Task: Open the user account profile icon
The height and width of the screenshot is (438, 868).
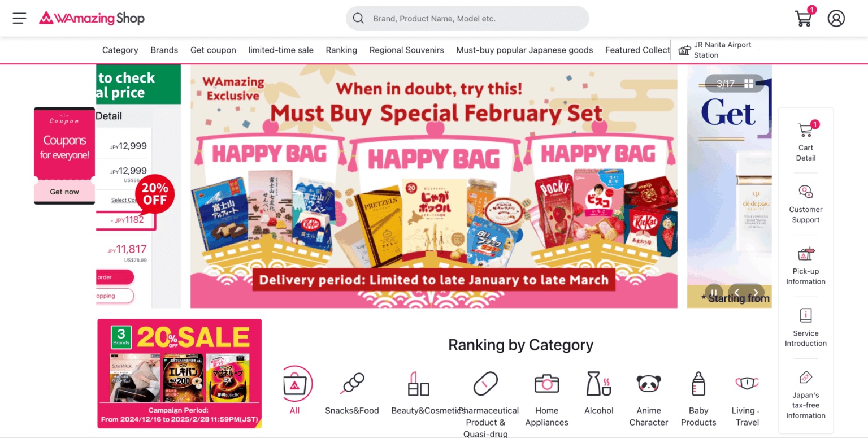Action: [836, 18]
